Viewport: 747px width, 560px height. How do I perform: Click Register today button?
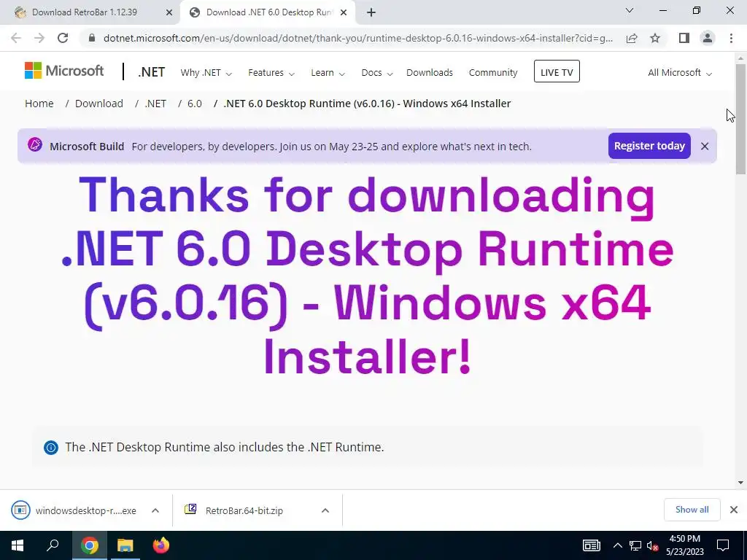tap(649, 146)
